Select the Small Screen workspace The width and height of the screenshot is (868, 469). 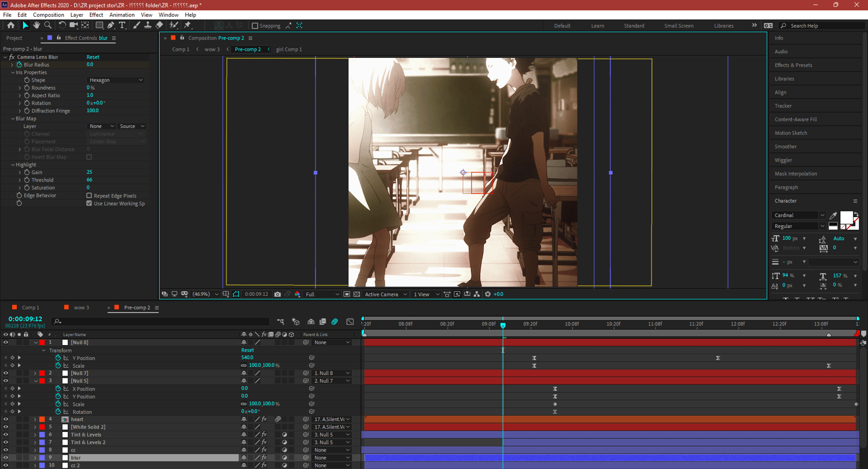(679, 25)
